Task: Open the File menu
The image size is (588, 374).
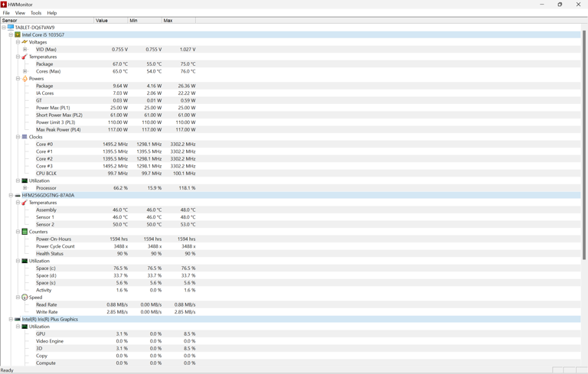Action: click(6, 13)
